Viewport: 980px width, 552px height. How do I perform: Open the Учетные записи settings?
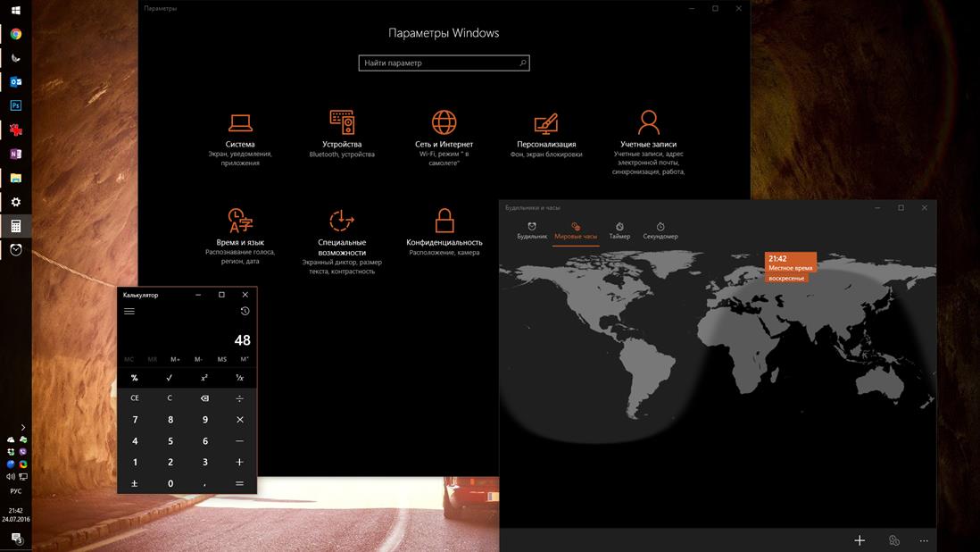(x=648, y=143)
